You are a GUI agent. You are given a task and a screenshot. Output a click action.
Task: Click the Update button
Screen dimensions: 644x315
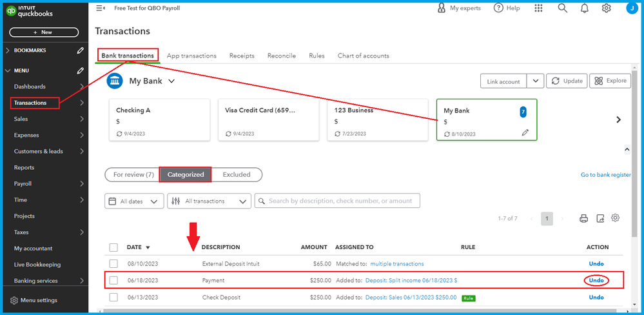(x=567, y=81)
